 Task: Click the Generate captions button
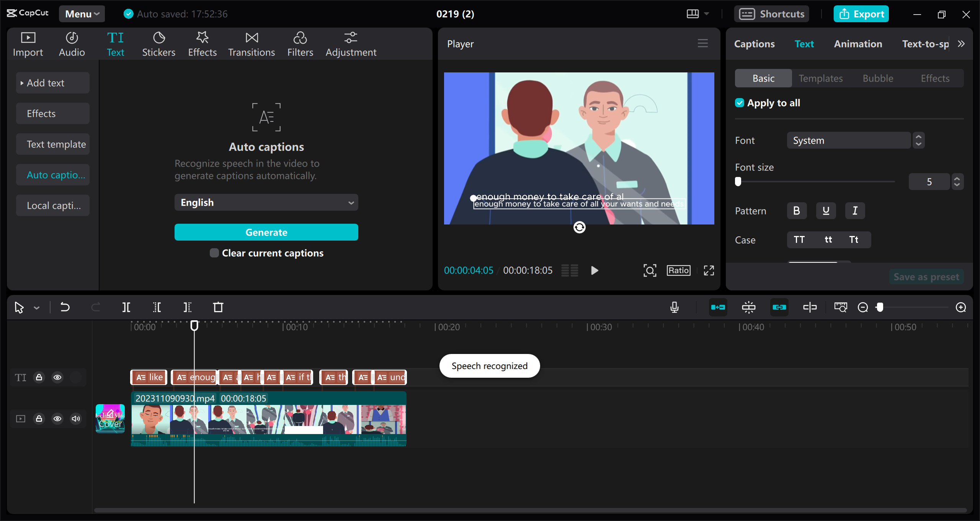(266, 232)
